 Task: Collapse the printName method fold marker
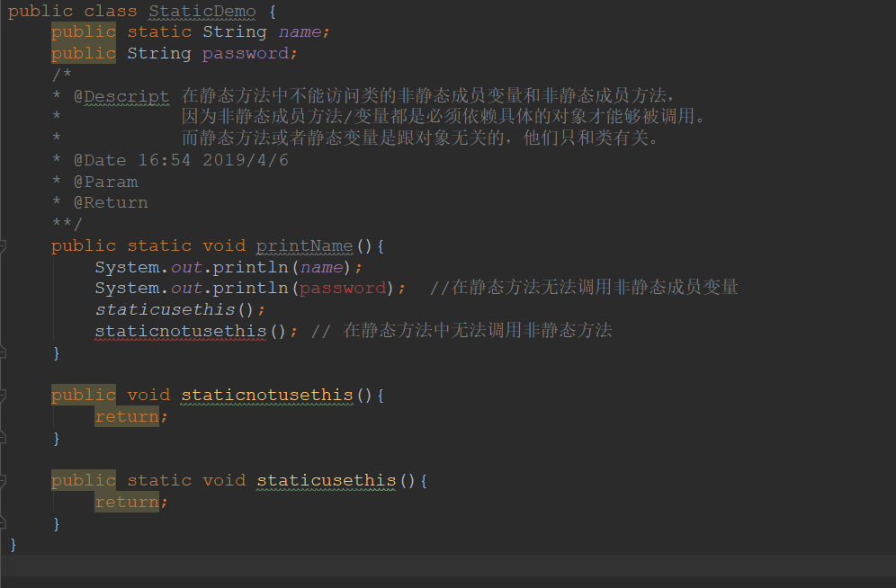point(3,246)
